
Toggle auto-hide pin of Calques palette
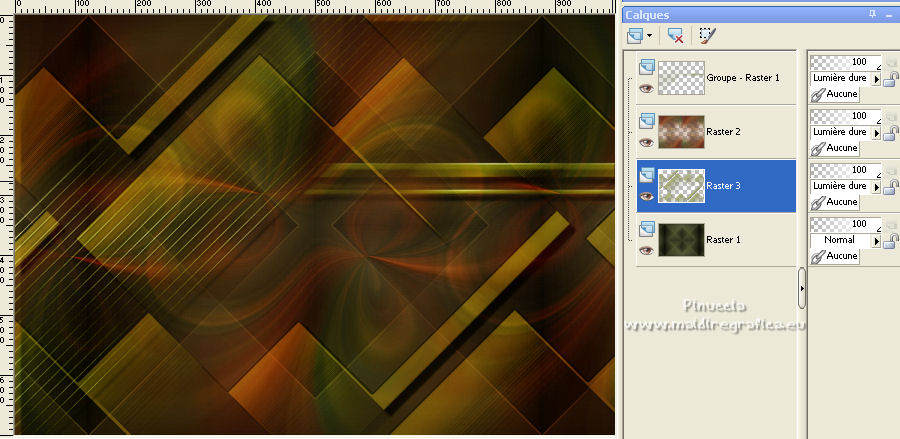point(872,14)
